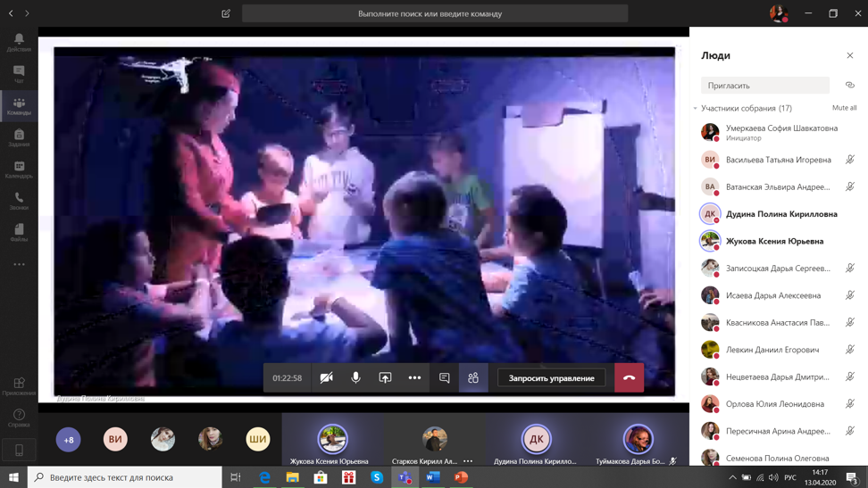Click the Пригласить input field
Viewport: 868px width, 488px height.
pos(764,86)
